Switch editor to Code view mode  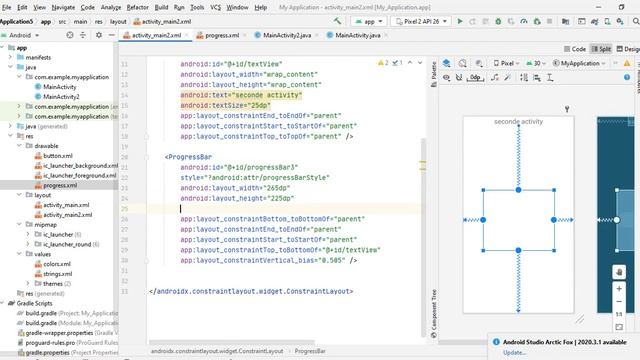pyautogui.click(x=575, y=49)
